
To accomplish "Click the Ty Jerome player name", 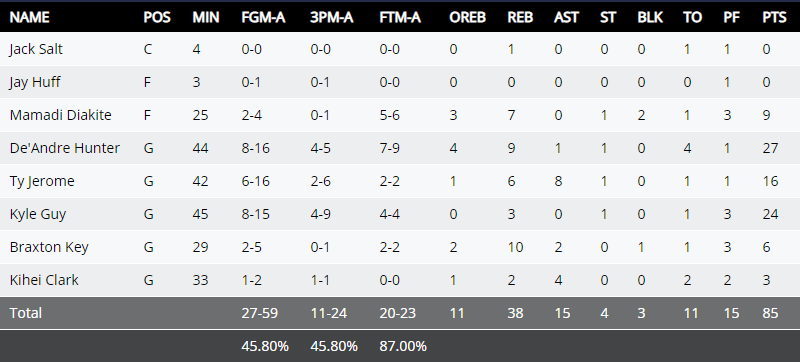I will pyautogui.click(x=42, y=182).
